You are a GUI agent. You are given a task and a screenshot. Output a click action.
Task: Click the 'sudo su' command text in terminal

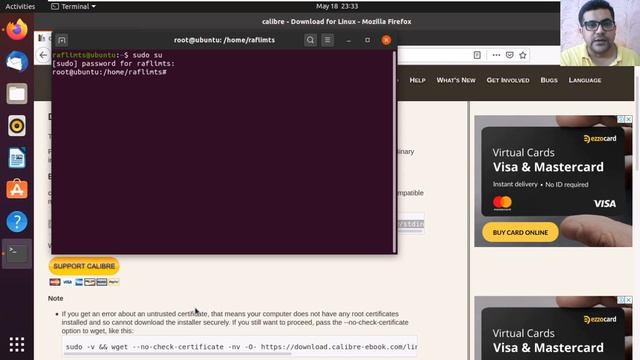147,55
